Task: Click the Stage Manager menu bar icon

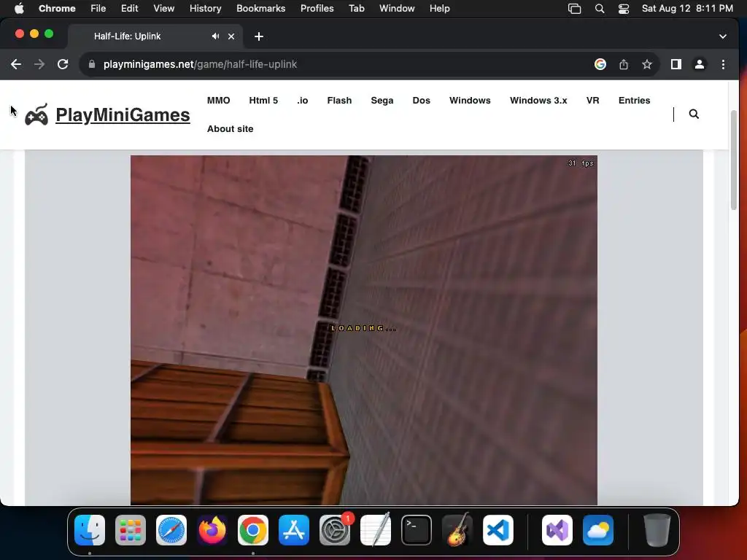Action: (575, 9)
